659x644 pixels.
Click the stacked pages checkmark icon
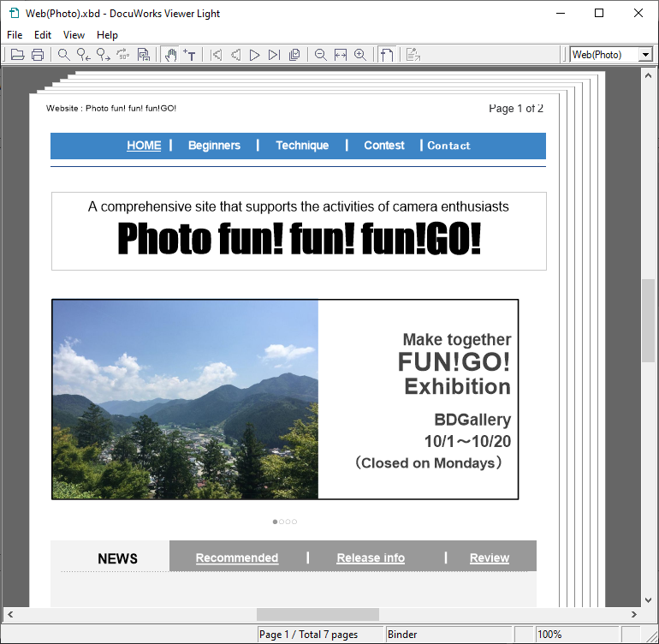(294, 55)
